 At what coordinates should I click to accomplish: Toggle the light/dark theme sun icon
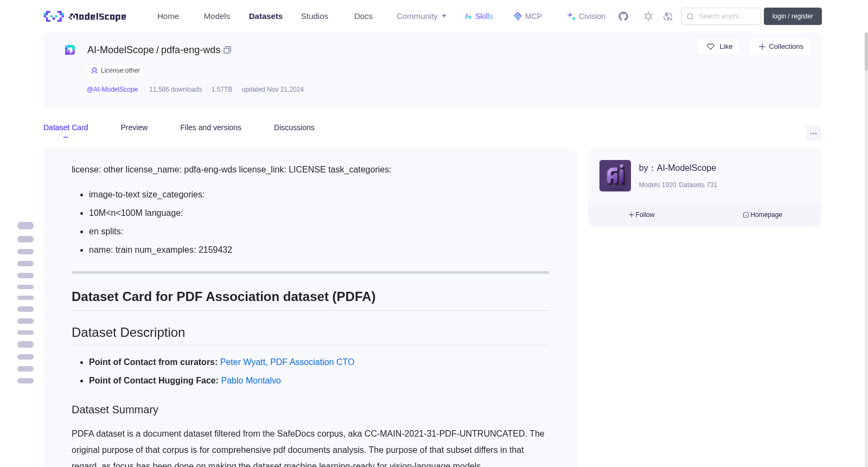click(x=648, y=16)
